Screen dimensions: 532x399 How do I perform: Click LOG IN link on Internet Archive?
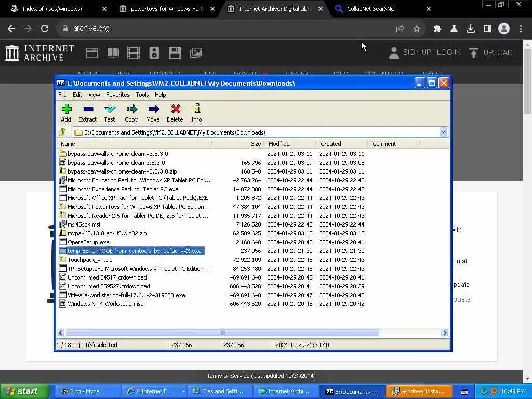click(x=448, y=52)
